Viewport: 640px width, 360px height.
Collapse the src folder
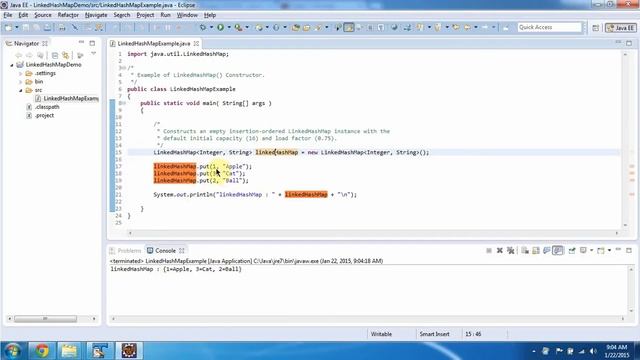pyautogui.click(x=20, y=90)
